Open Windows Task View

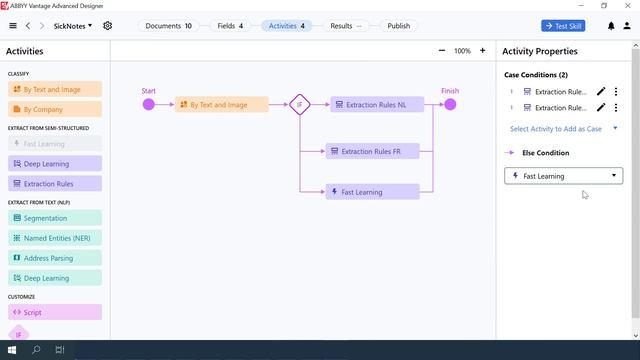tap(60, 350)
